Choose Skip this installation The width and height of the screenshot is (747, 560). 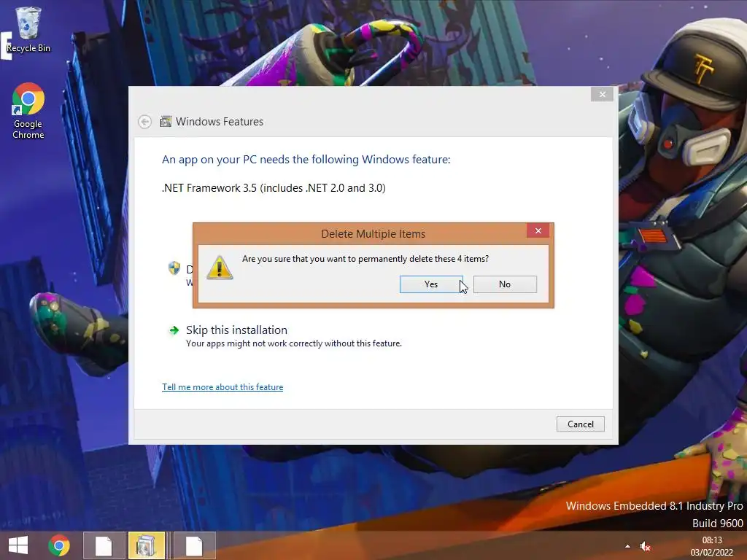pyautogui.click(x=236, y=330)
